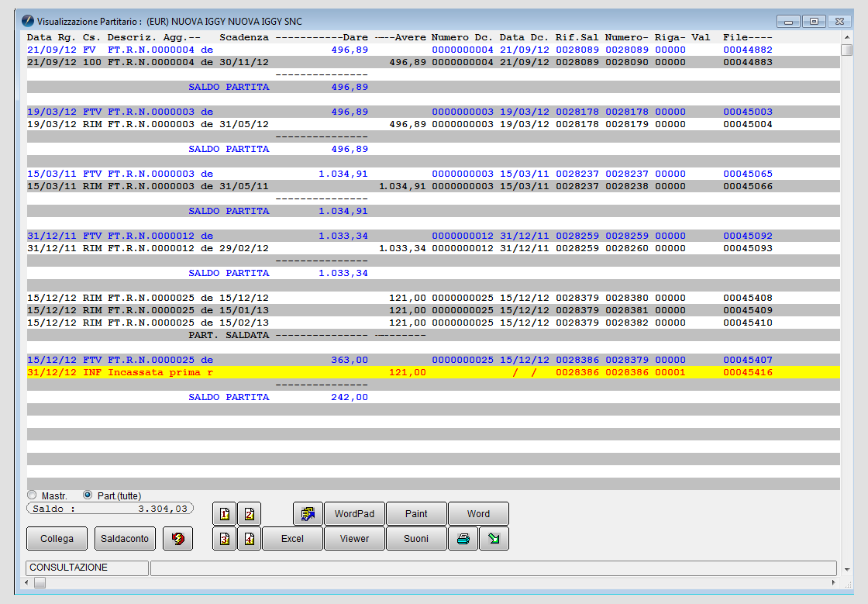The width and height of the screenshot is (868, 604).
Task: Click the Suoni button
Action: tap(416, 539)
